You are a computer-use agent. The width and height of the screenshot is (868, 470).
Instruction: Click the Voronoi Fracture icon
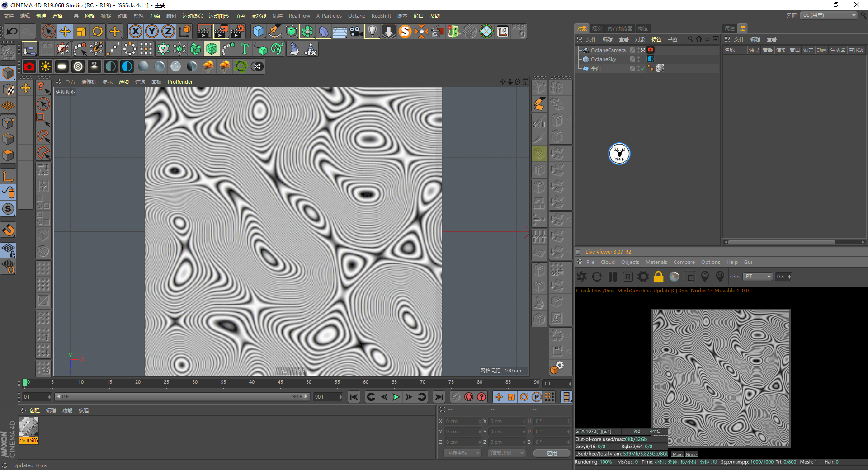(212, 49)
